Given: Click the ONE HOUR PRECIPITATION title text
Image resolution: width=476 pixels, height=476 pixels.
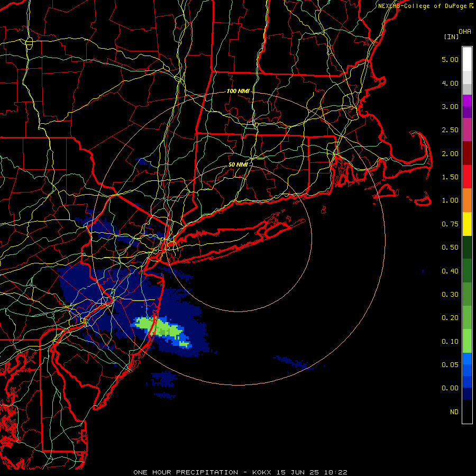Looking at the screenshot, I should [x=186, y=472].
